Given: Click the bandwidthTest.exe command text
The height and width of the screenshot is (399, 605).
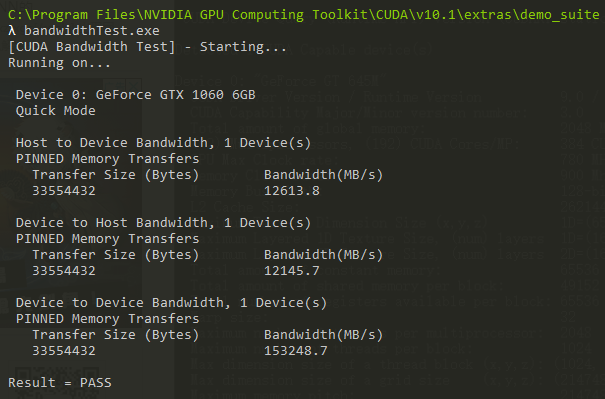Looking at the screenshot, I should click(92, 31).
